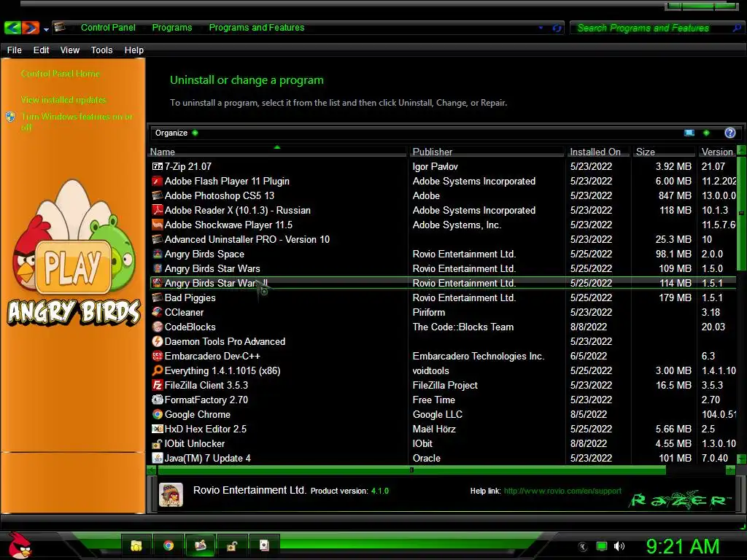This screenshot has width=747, height=560.
Task: Click the search magnifier icon
Action: pyautogui.click(x=737, y=28)
